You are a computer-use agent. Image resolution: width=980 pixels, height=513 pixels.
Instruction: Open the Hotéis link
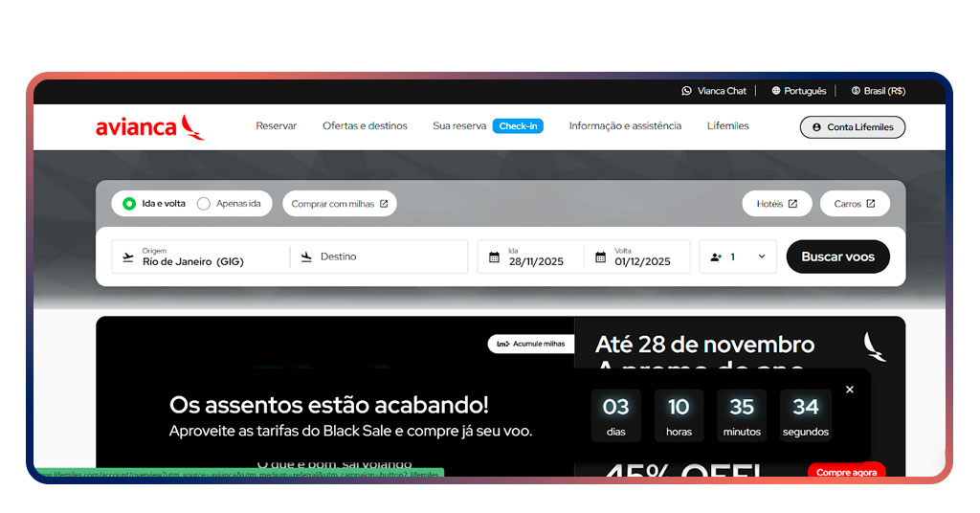pyautogui.click(x=777, y=204)
